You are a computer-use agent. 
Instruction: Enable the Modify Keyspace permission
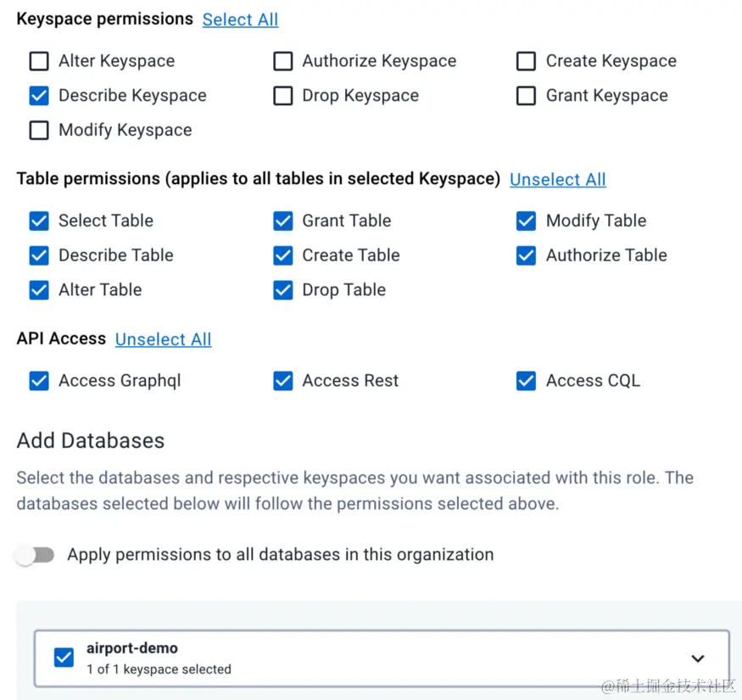[39, 131]
